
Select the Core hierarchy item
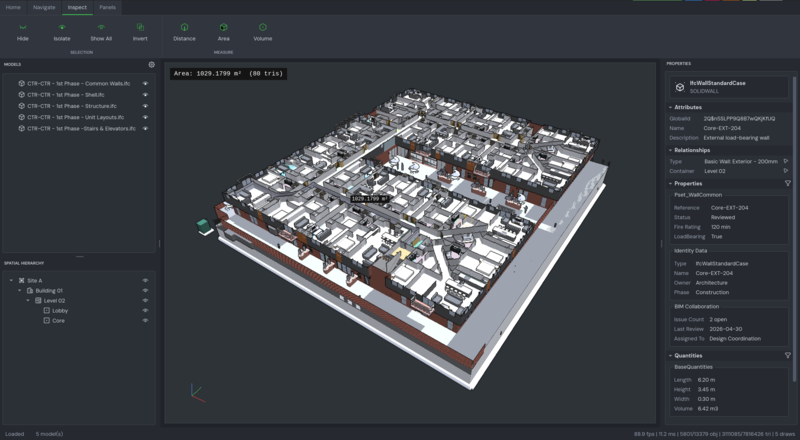[58, 321]
